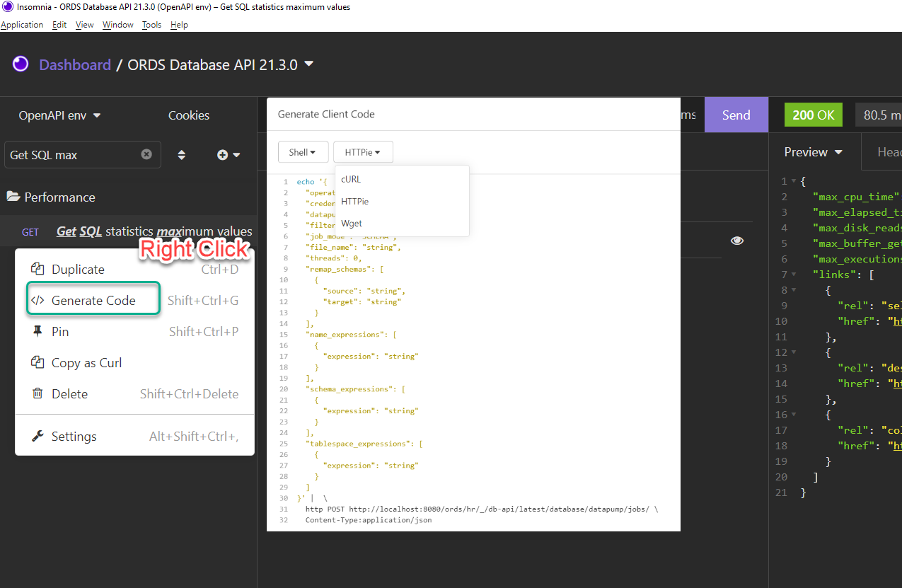Expand the OpenAPI env environment dropdown

coord(59,115)
